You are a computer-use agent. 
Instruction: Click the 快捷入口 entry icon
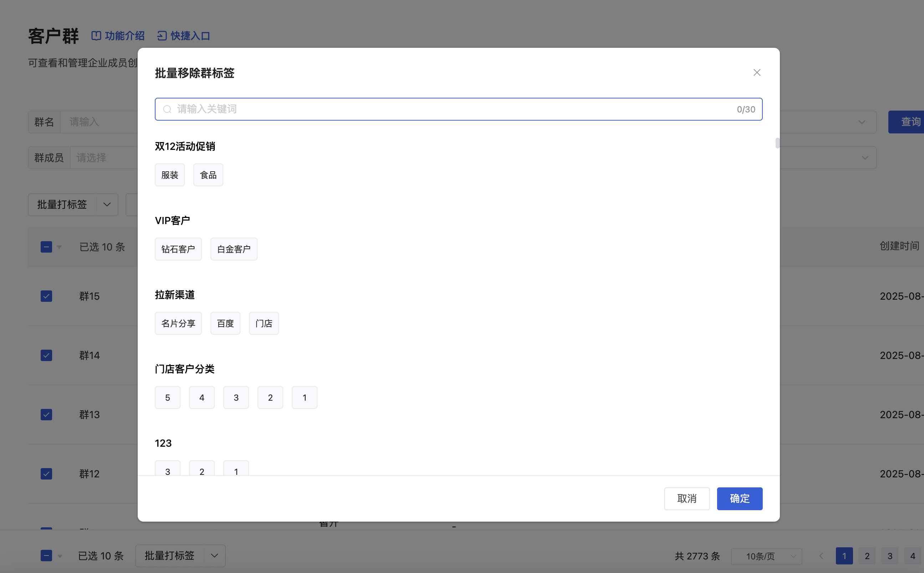[x=162, y=36]
